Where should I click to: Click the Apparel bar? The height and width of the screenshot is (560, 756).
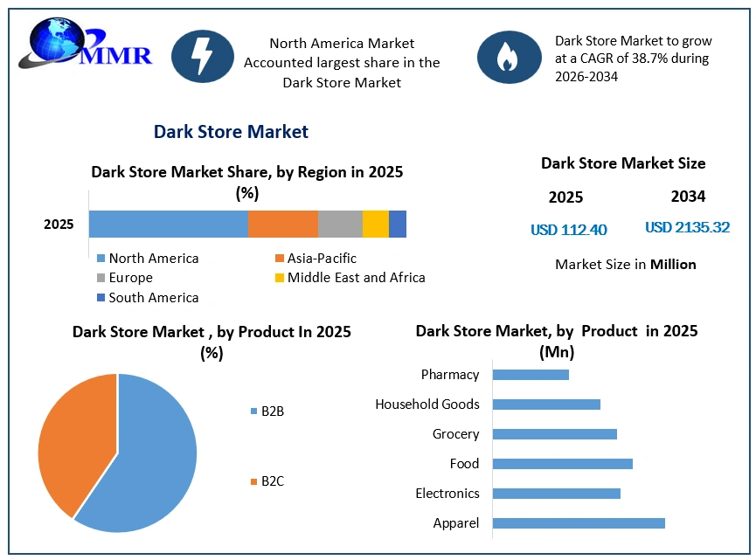(x=579, y=523)
